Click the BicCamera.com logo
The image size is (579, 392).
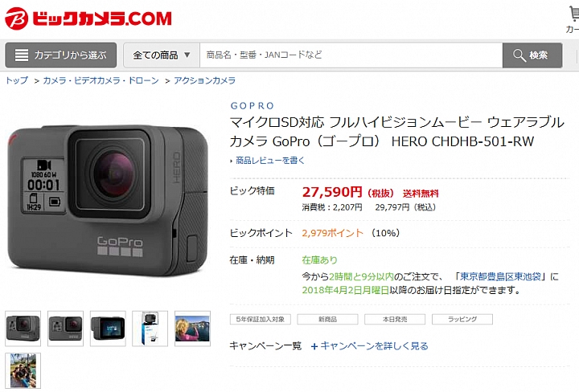88,18
